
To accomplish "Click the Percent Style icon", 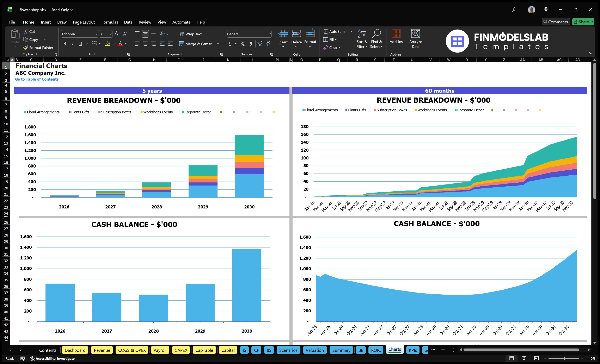I will click(x=243, y=44).
